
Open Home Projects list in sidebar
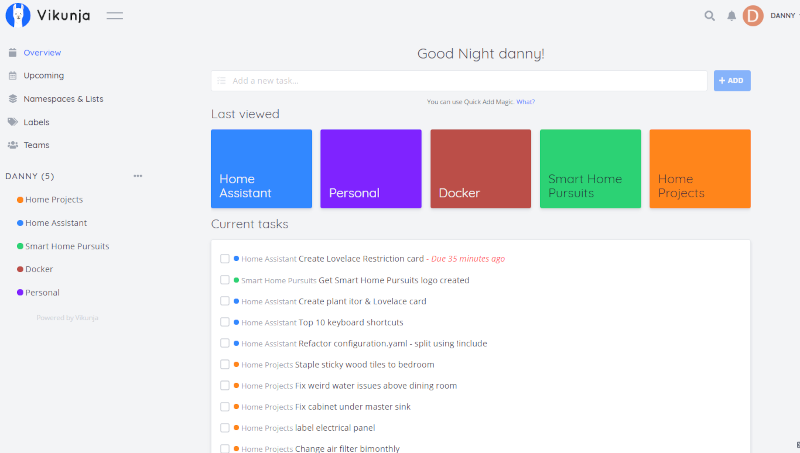pos(54,199)
